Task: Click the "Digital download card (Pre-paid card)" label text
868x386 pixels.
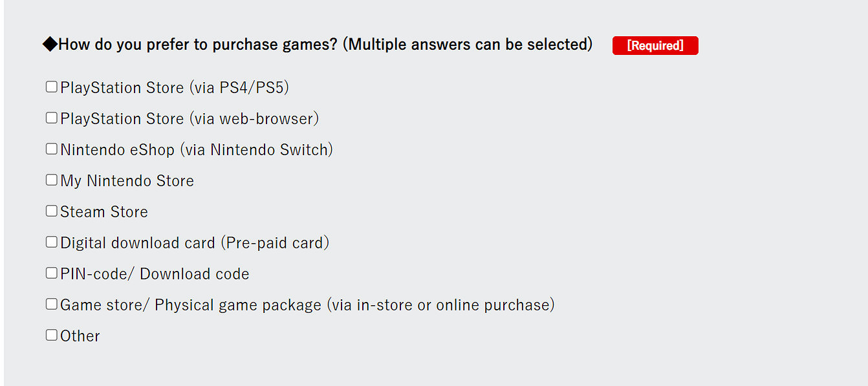Action: [195, 243]
